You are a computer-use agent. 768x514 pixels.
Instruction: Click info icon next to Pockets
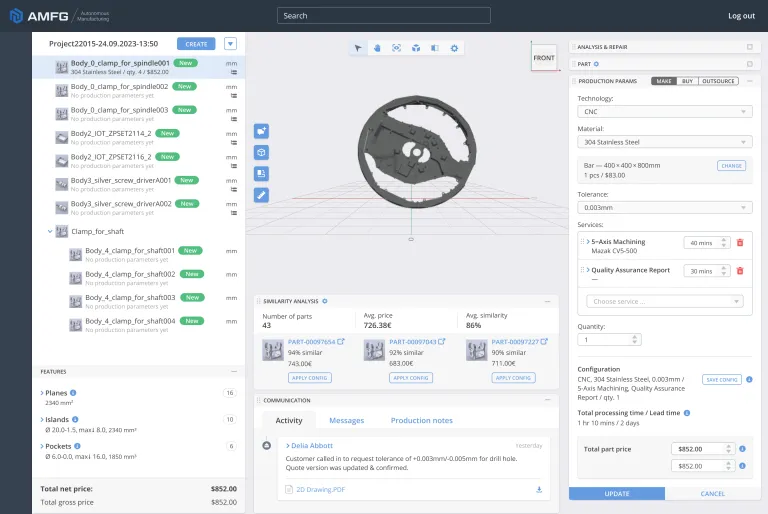pyautogui.click(x=77, y=446)
